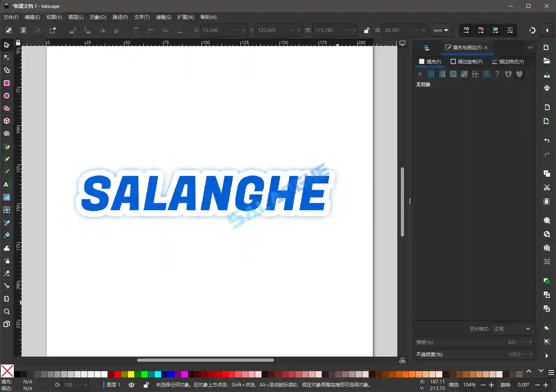Close the 填充与描边(F) panel tab

coord(486,48)
